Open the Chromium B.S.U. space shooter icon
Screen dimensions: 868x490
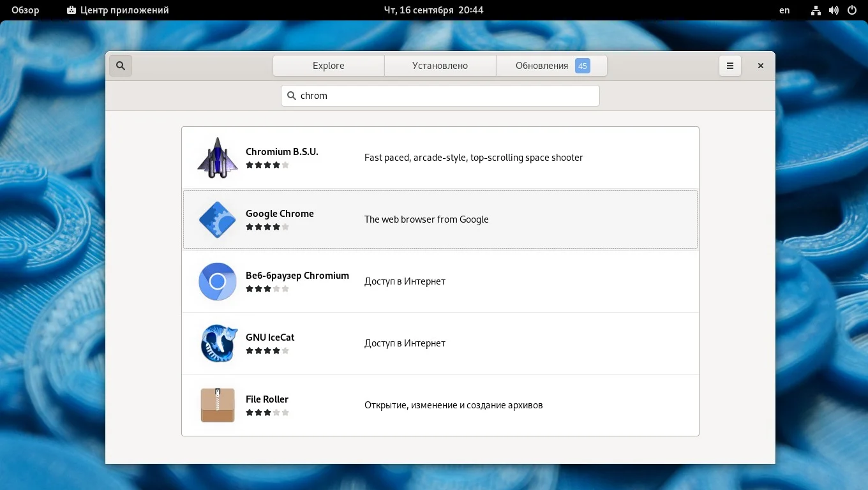pyautogui.click(x=218, y=158)
